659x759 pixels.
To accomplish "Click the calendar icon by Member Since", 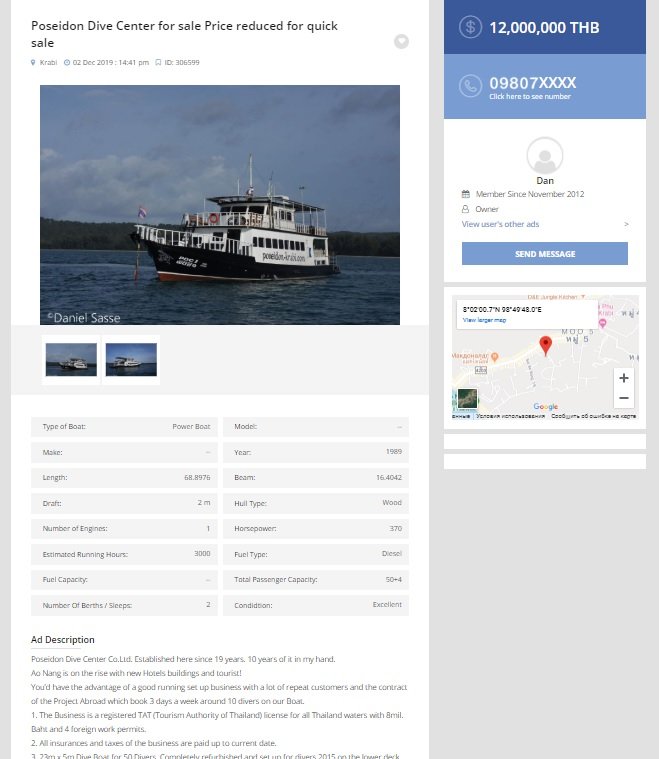I will (x=465, y=194).
